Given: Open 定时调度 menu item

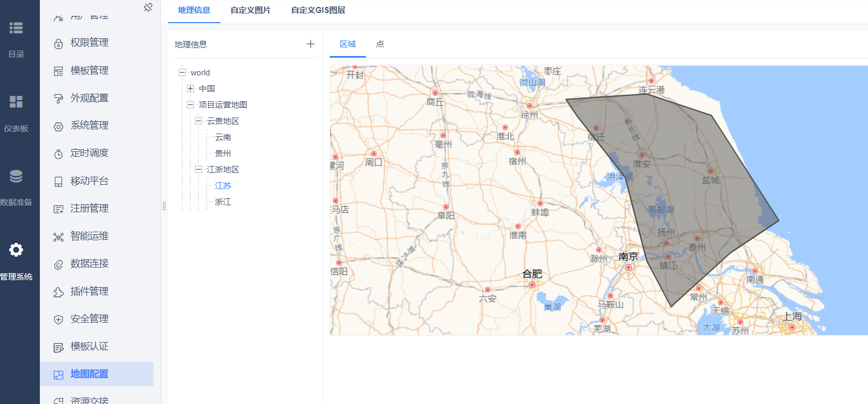Looking at the screenshot, I should tap(97, 153).
